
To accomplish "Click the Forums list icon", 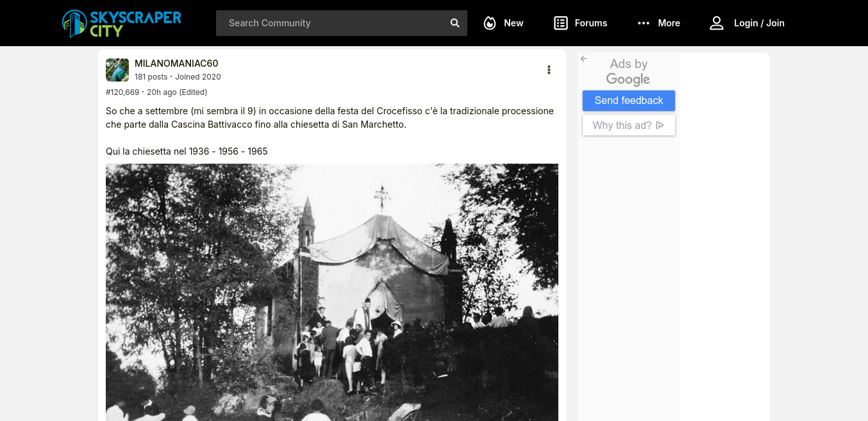I will [x=561, y=23].
